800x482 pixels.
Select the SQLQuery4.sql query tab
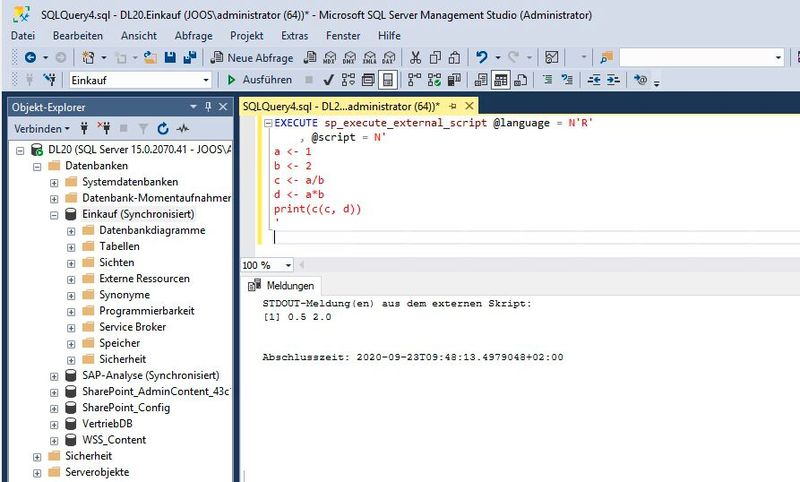coord(340,106)
